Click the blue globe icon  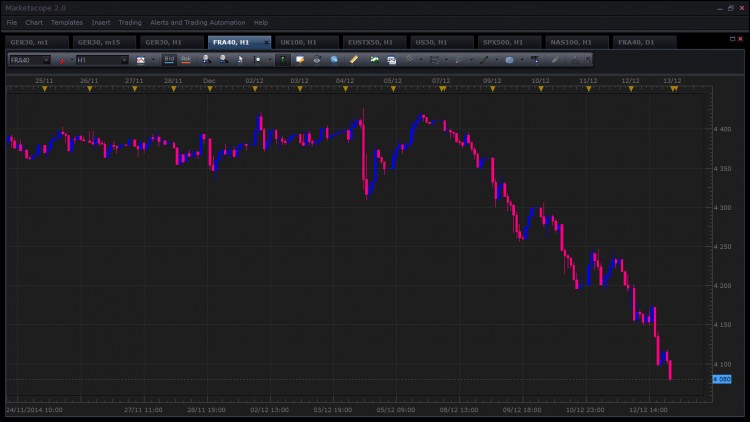click(x=334, y=60)
